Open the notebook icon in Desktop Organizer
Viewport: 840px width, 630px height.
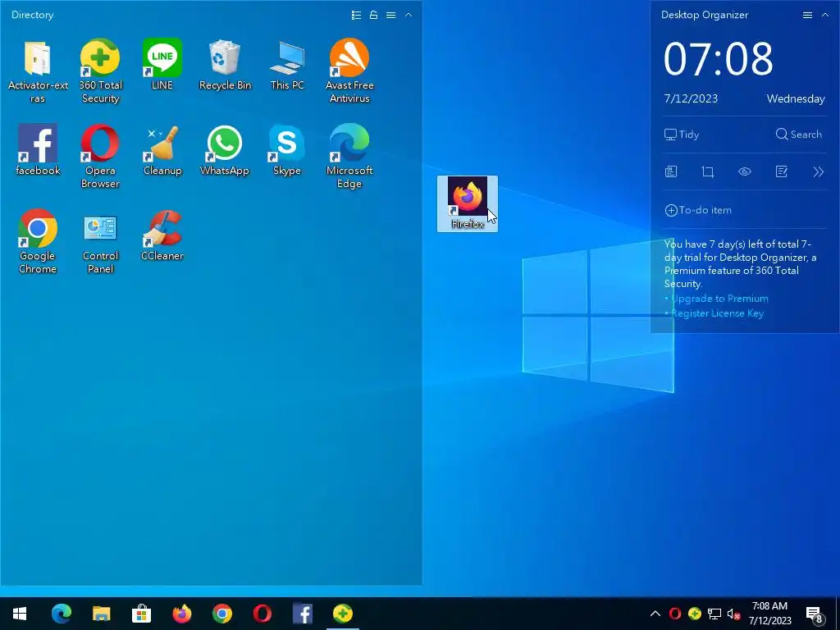pos(671,172)
